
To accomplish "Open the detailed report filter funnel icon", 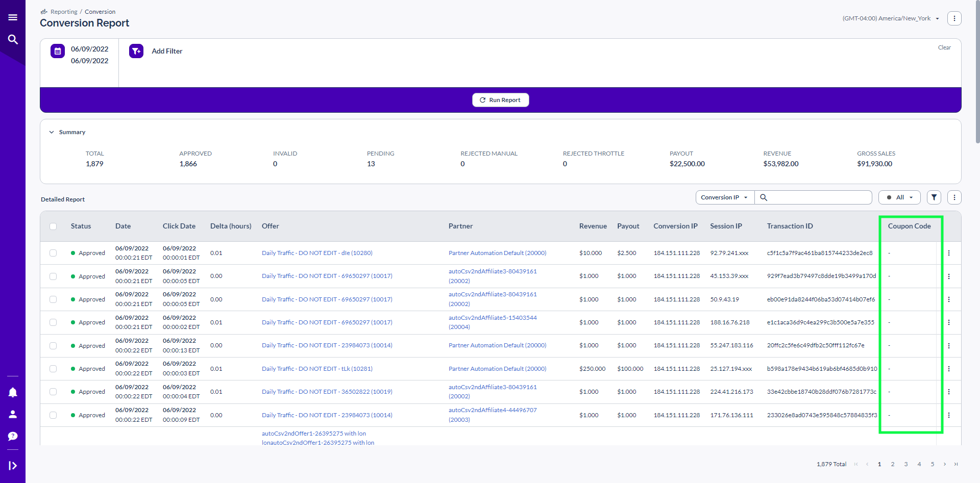I will pos(934,197).
